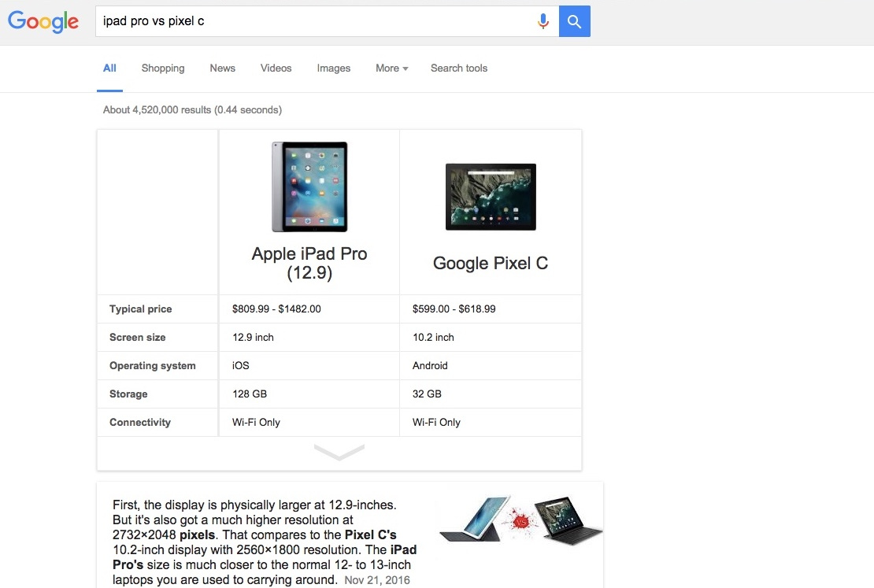Click the blue search magnifier button
Screen dimensions: 874x588
[x=575, y=22]
